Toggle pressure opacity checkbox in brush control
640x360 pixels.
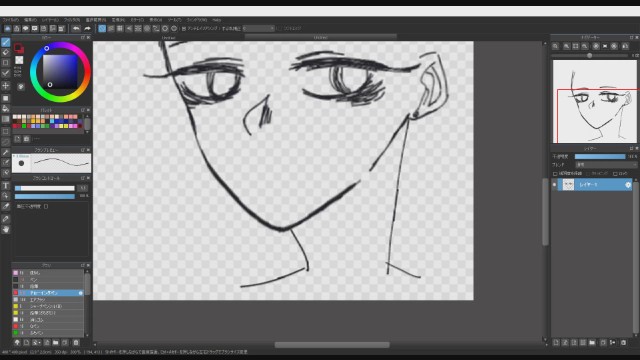46,207
